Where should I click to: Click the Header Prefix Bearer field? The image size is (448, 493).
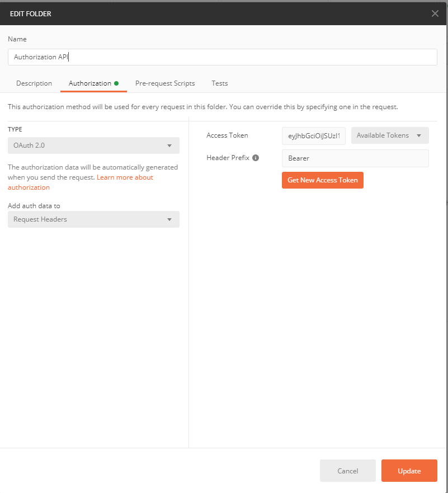click(x=355, y=158)
